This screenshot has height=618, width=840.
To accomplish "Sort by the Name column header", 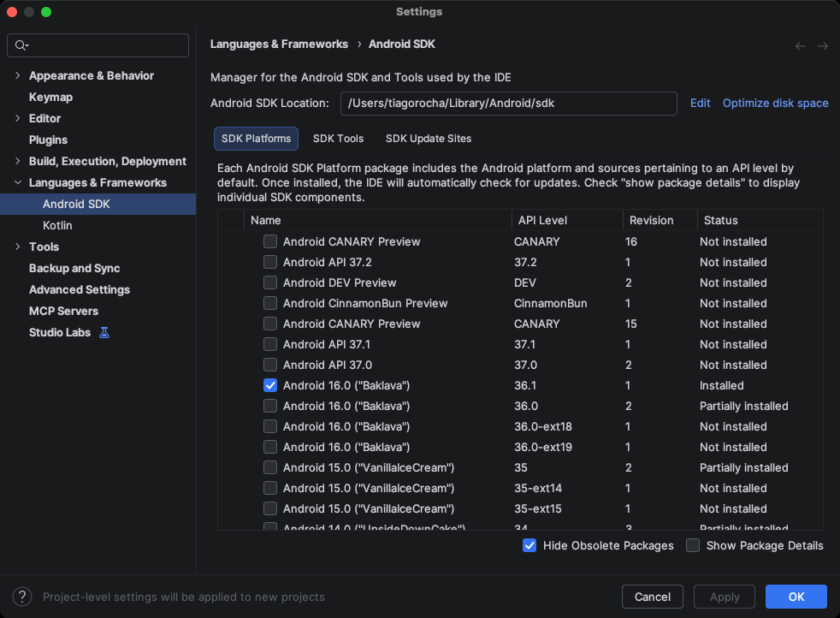I will pos(378,220).
